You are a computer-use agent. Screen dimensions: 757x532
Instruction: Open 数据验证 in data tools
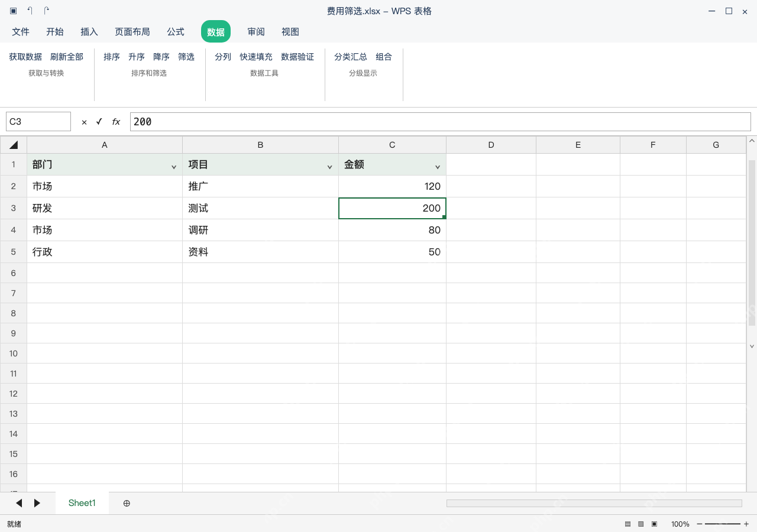tap(297, 57)
